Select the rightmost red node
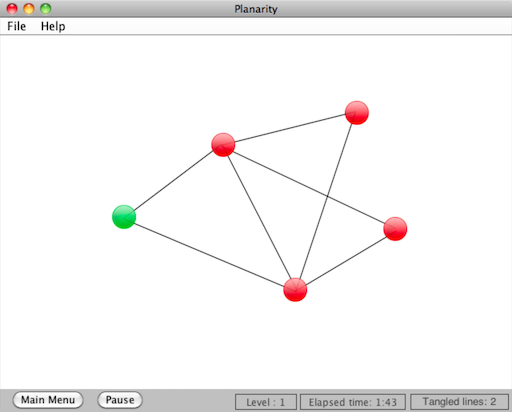This screenshot has width=512, height=412. pos(395,229)
